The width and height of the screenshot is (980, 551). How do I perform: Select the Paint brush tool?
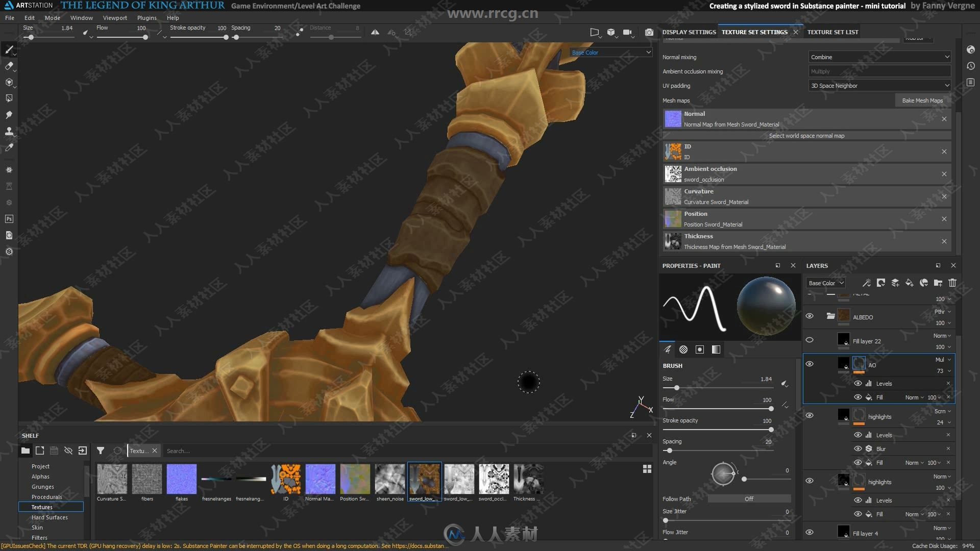[x=9, y=49]
